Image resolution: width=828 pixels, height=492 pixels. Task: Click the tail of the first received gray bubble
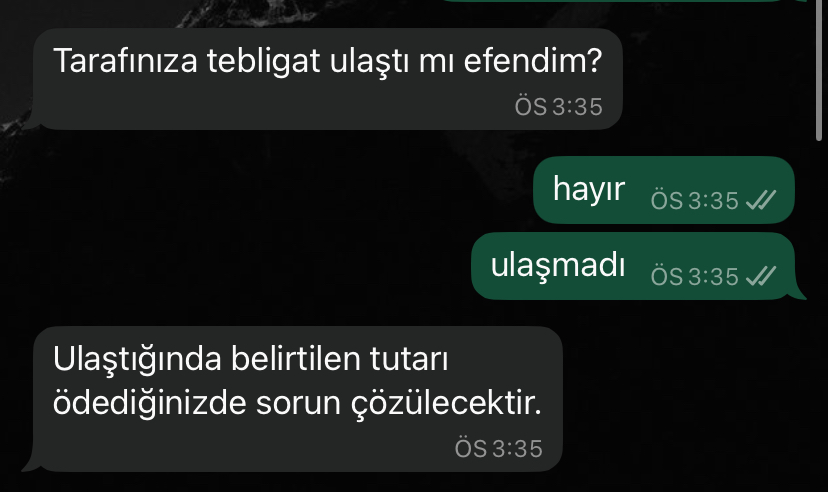tap(29, 122)
